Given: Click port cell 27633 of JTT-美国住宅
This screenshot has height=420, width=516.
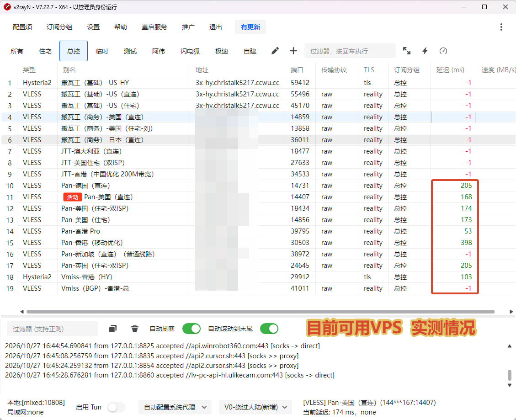Looking at the screenshot, I should coord(300,163).
